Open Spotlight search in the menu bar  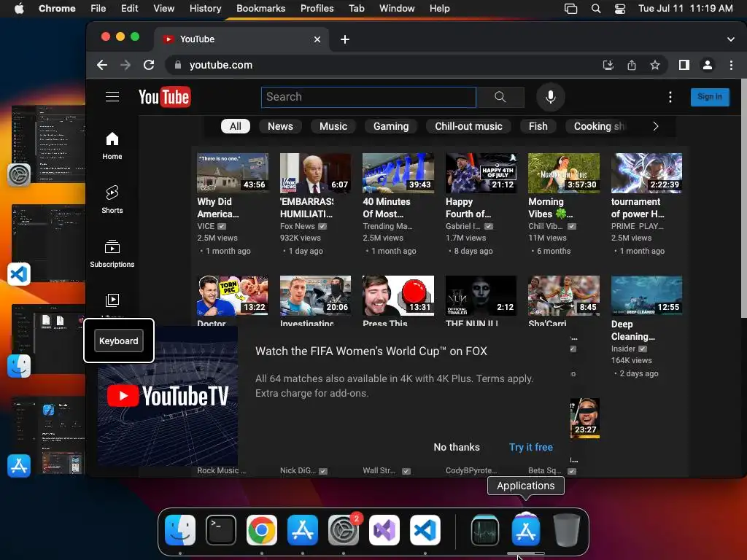596,9
